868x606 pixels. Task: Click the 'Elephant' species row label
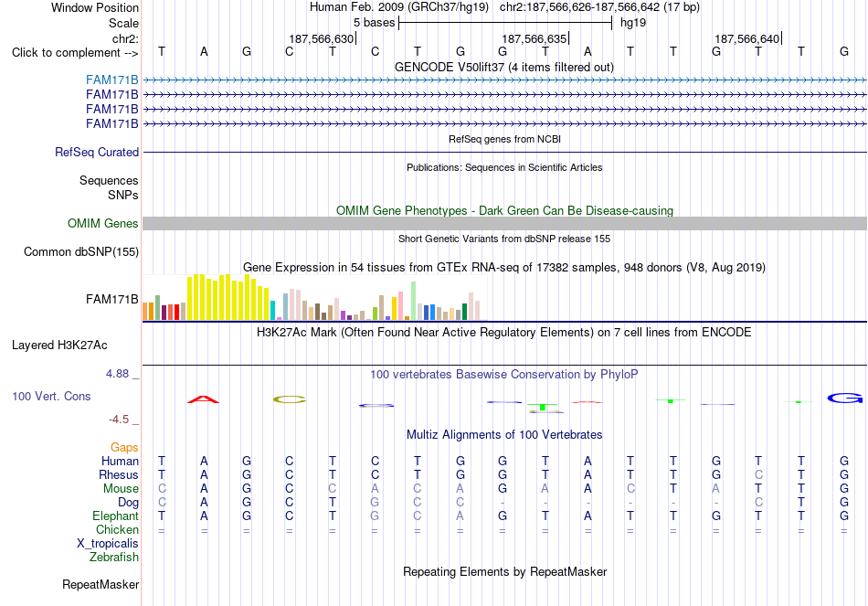[116, 516]
